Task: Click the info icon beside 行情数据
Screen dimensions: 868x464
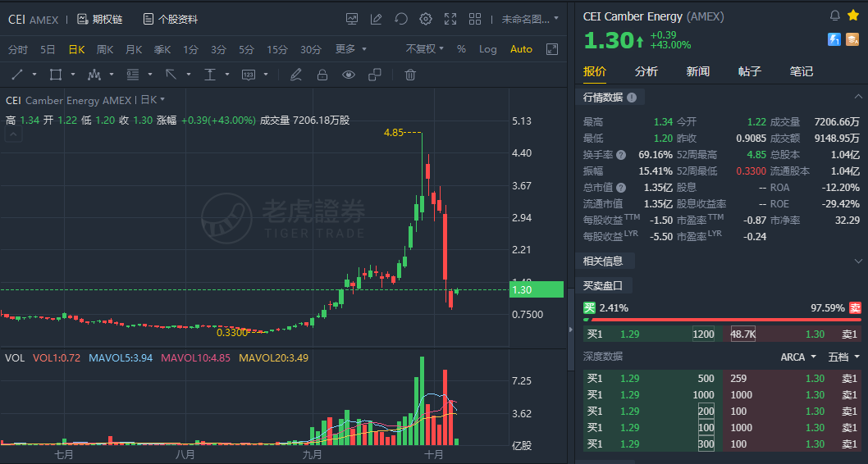Action: 632,98
